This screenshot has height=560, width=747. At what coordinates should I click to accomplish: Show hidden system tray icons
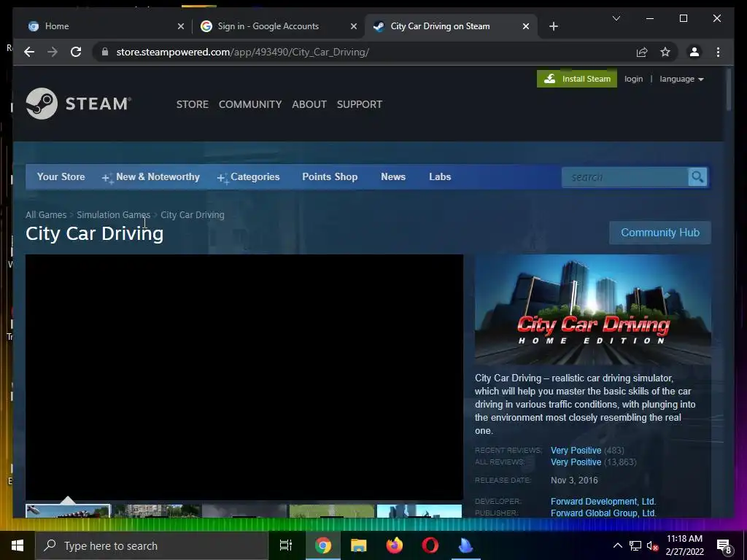coord(617,545)
